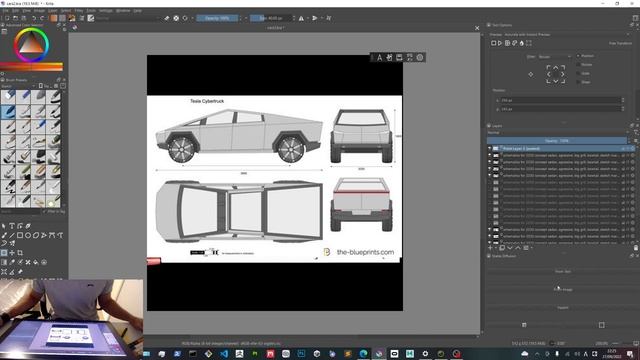Screen dimensions: 640x360
Task: Select the Fill bucket tool
Action: click(x=36, y=262)
